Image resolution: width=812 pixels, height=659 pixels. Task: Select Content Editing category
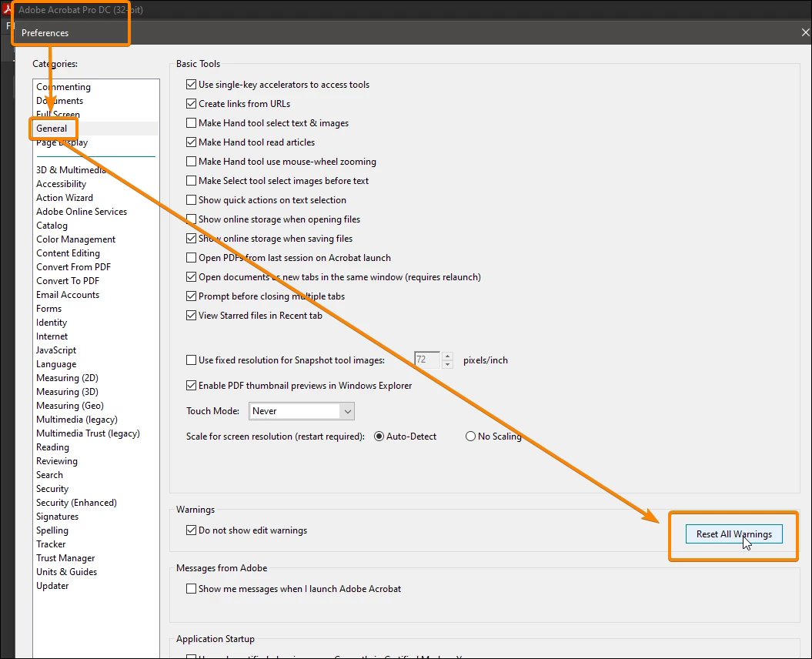(x=68, y=253)
